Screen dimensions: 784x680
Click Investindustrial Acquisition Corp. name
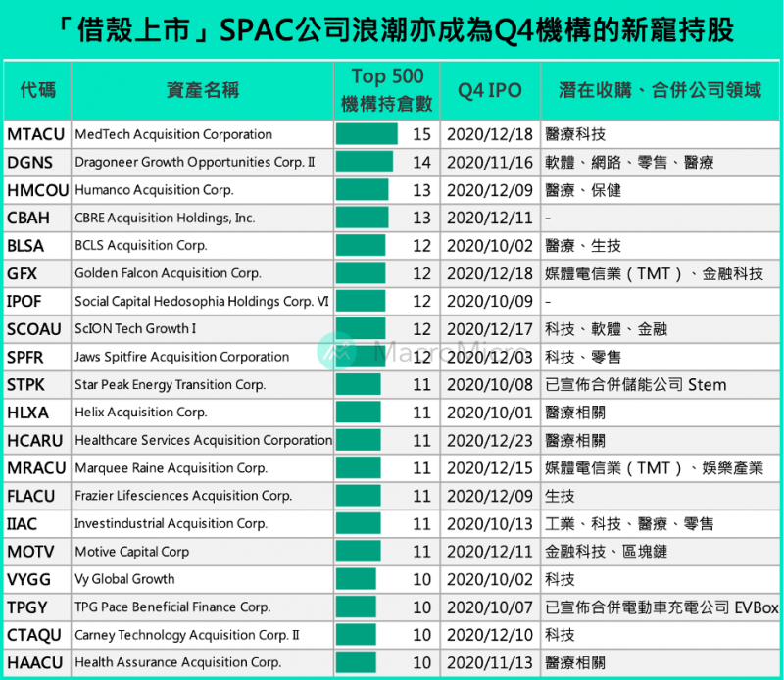click(171, 524)
